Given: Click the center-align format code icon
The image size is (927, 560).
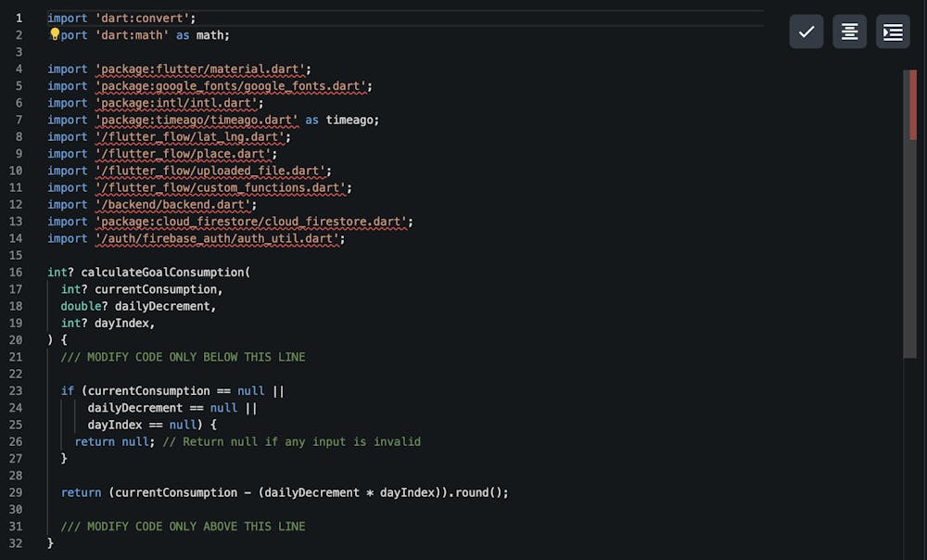Looking at the screenshot, I should click(849, 32).
